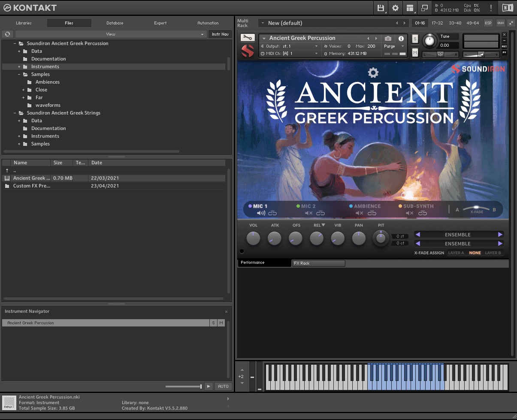The height and width of the screenshot is (420, 517).
Task: Click the gear icon on the instrument artwork
Action: tap(373, 73)
